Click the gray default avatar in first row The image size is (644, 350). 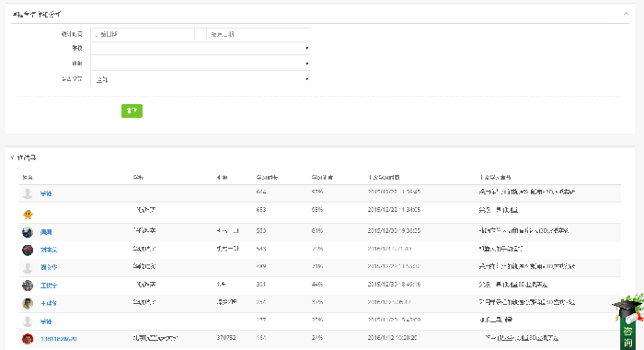tap(28, 193)
